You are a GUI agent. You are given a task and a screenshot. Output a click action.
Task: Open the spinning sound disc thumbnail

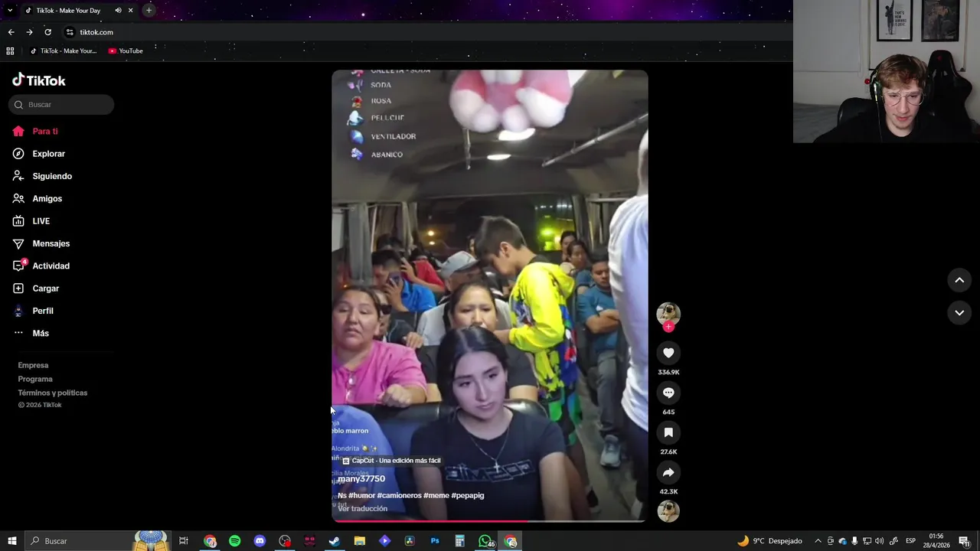click(x=668, y=510)
